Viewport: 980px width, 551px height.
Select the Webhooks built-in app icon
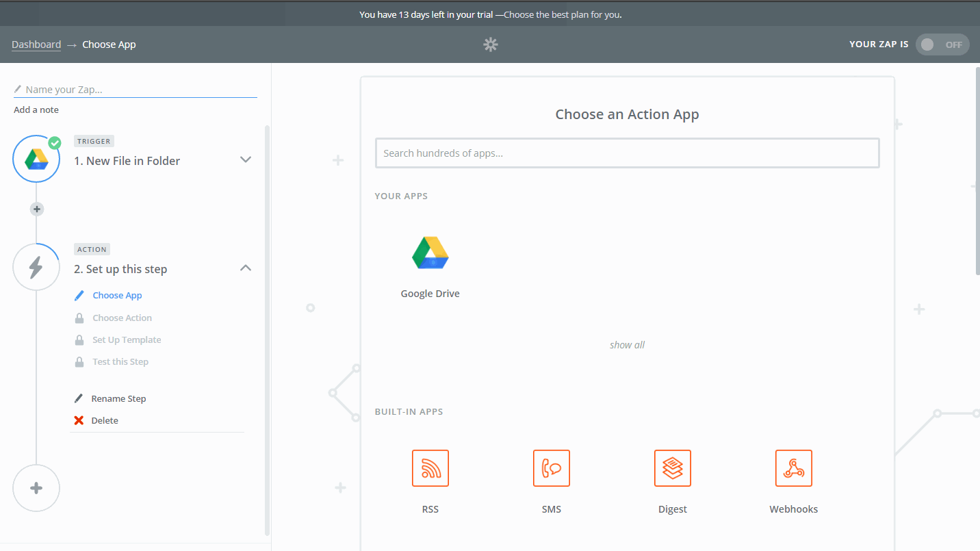coord(794,468)
